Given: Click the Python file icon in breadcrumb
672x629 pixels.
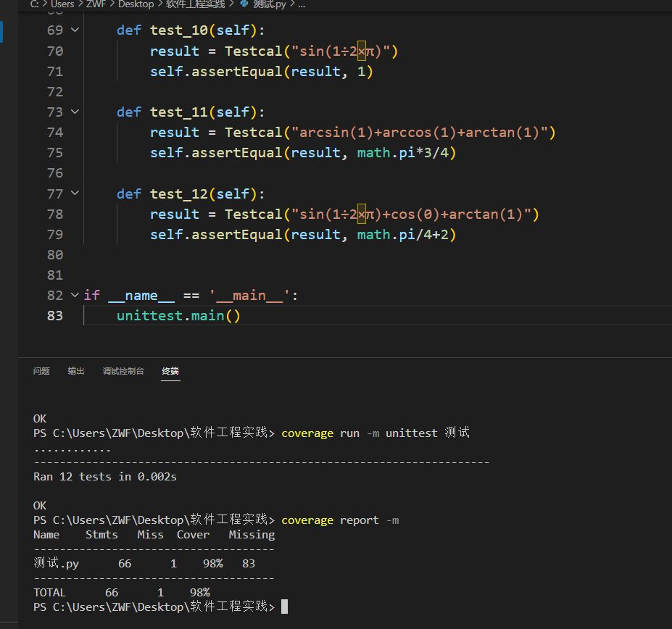Looking at the screenshot, I should tap(244, 4).
